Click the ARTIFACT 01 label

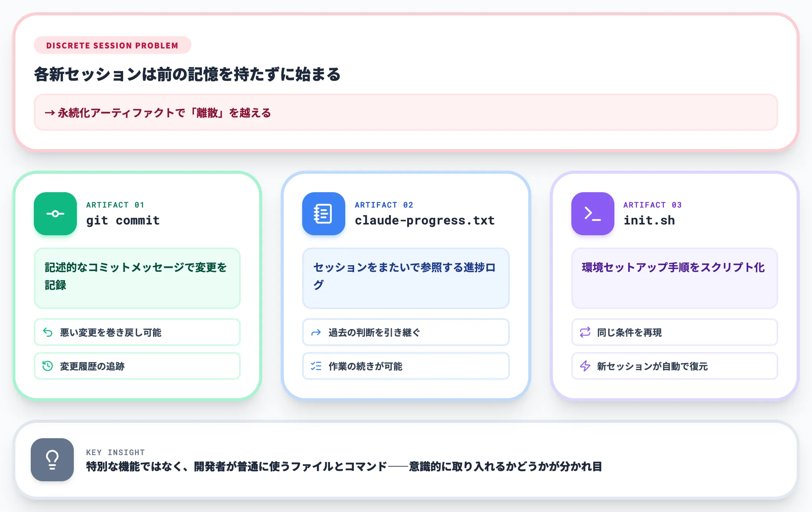pyautogui.click(x=115, y=205)
